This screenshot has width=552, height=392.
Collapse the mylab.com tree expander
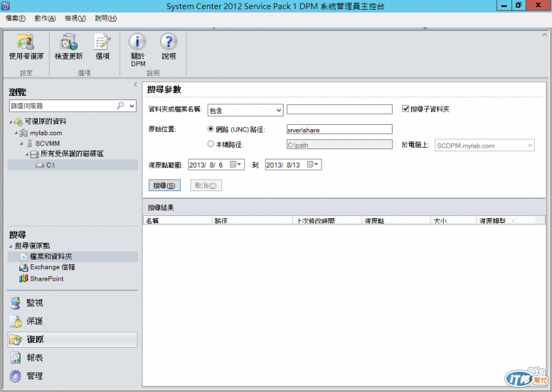pos(16,133)
